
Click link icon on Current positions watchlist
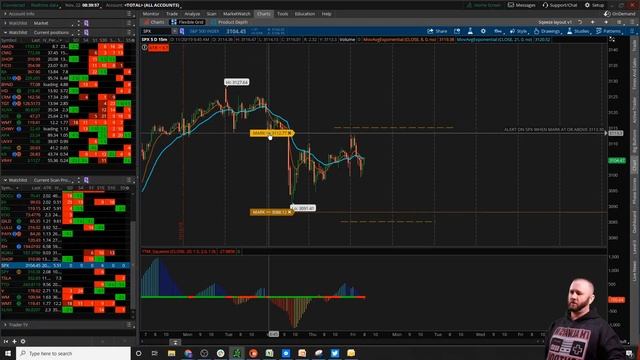point(86,32)
